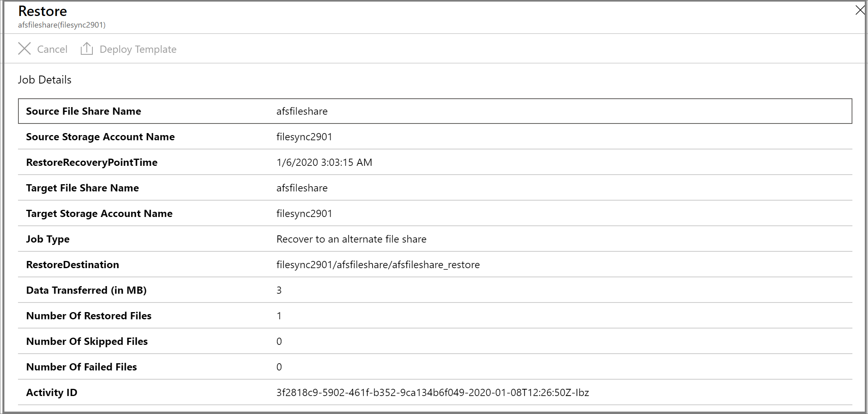Click the Activity ID value string

(x=433, y=392)
